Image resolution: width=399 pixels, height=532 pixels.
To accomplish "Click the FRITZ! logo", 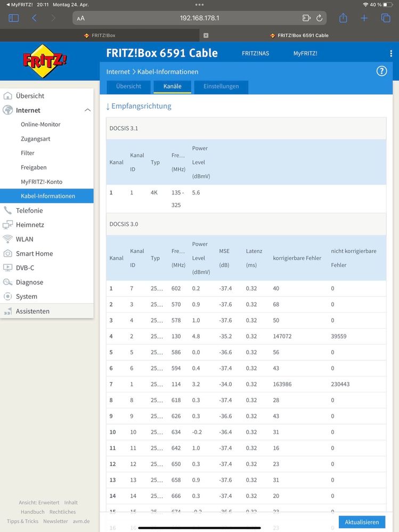I will (44, 61).
